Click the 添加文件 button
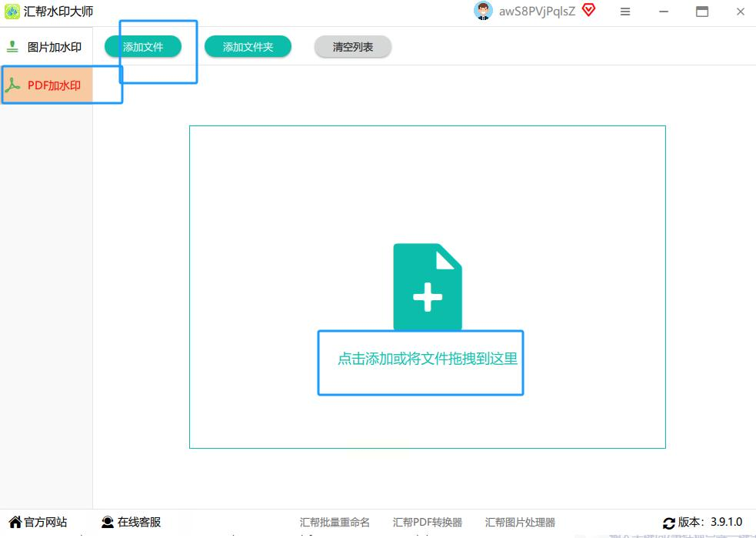756x538 pixels. (x=143, y=47)
